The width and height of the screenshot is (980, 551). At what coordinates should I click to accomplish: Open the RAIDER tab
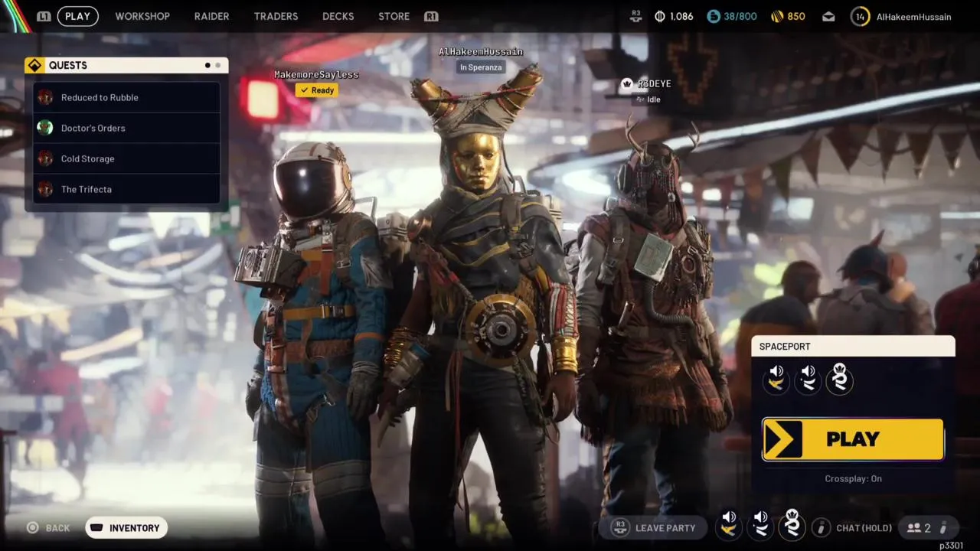[x=211, y=16]
